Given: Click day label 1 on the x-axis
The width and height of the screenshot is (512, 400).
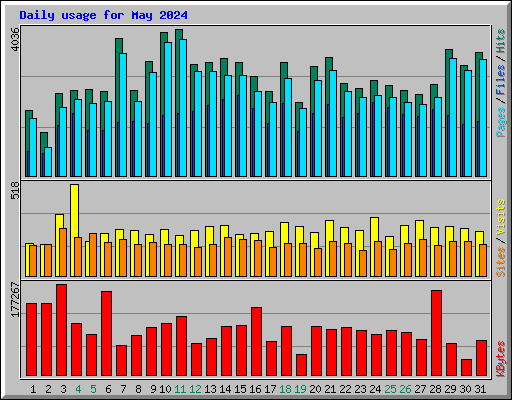Looking at the screenshot, I should [x=33, y=389].
